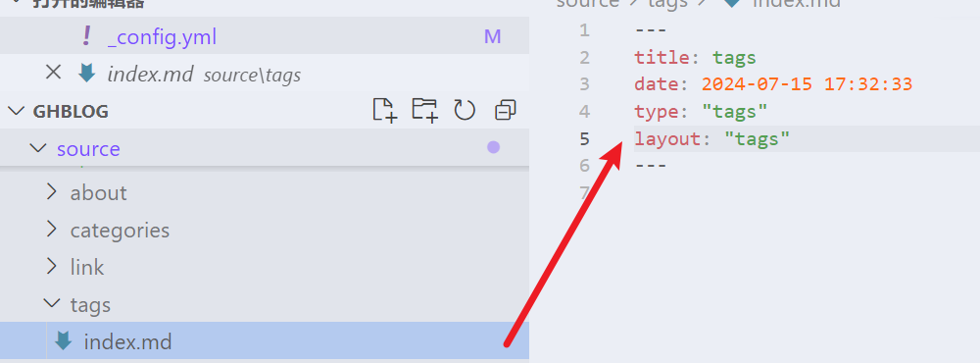
Task: Click line number 3 in the gutter
Action: 584,83
